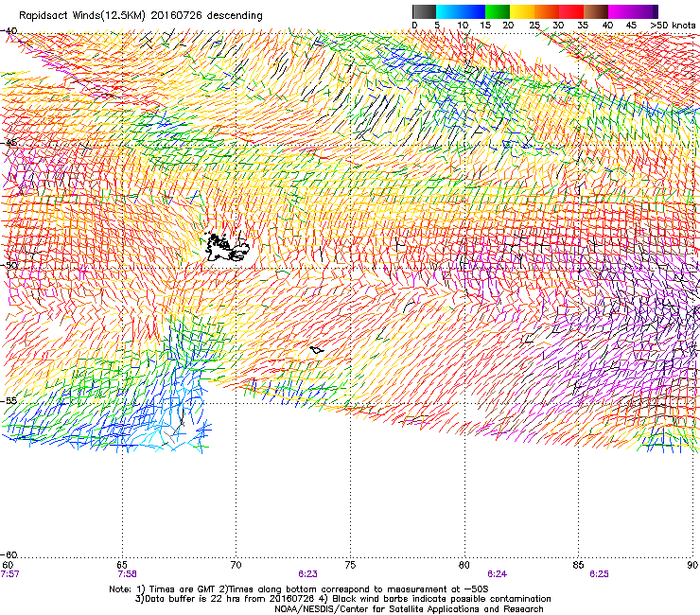Click the legend label '45'
This screenshot has height=615, width=700.
pos(631,25)
